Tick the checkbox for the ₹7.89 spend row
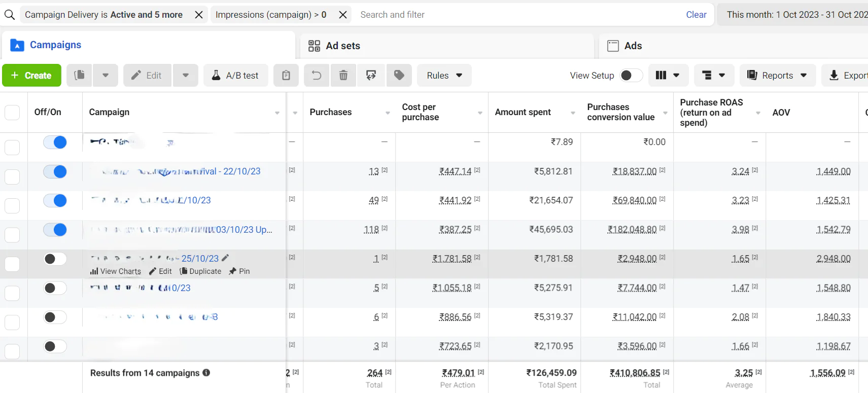This screenshot has height=393, width=868. coord(12,147)
